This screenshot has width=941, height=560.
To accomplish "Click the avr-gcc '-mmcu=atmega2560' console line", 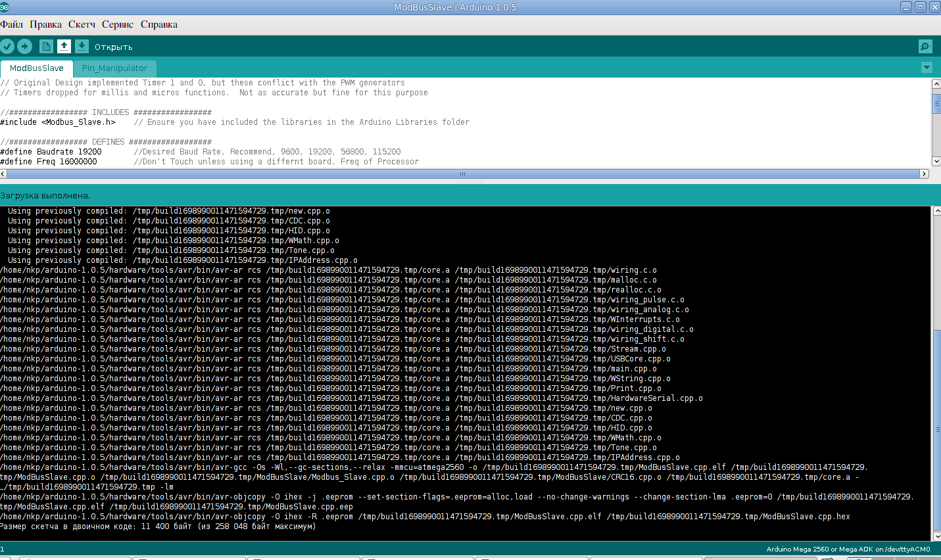I will [434, 467].
